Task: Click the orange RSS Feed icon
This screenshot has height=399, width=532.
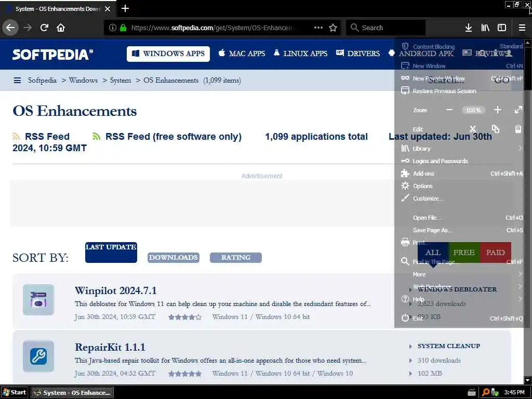Action: click(16, 137)
